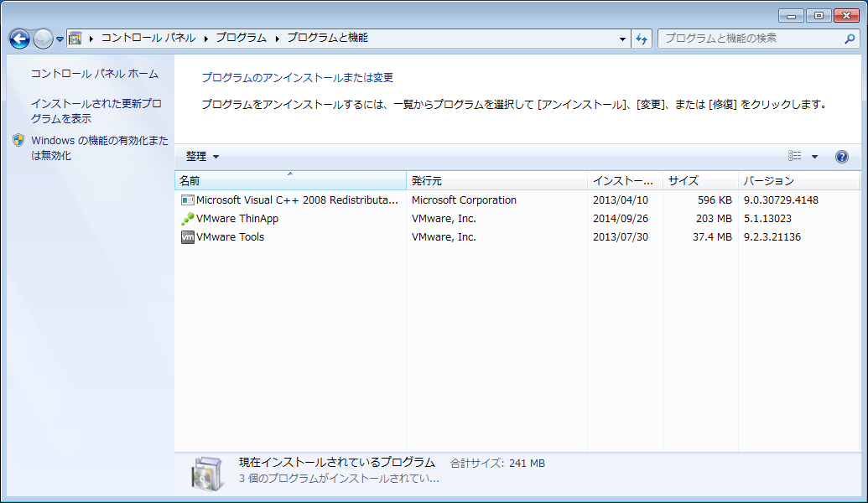The height and width of the screenshot is (503, 868).
Task: Click install date 2014/09/26
Action: click(620, 219)
